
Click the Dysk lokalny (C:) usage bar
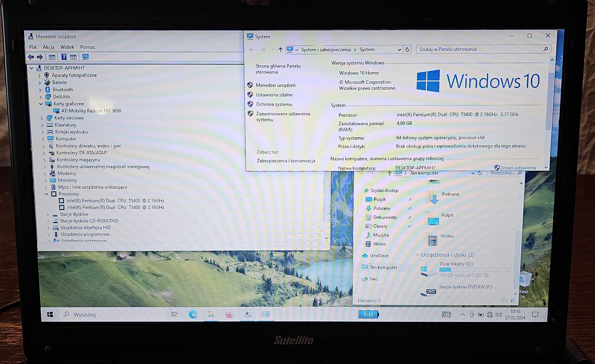click(475, 269)
